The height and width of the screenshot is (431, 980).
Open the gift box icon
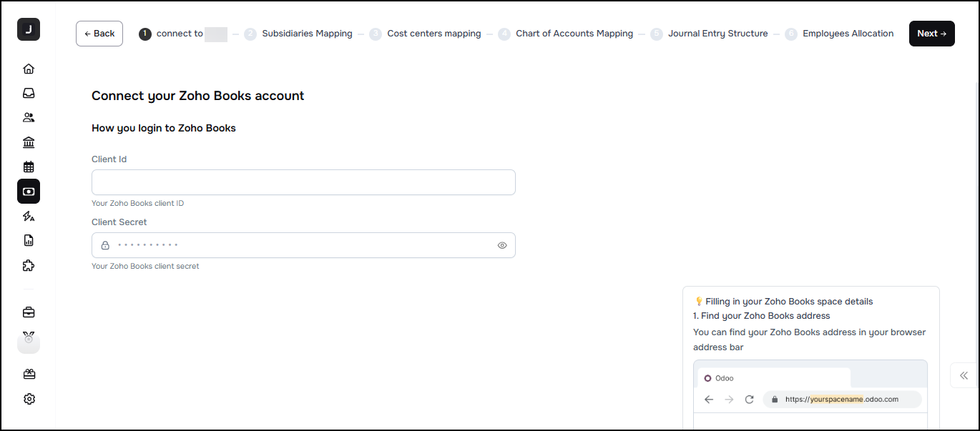[x=29, y=374]
